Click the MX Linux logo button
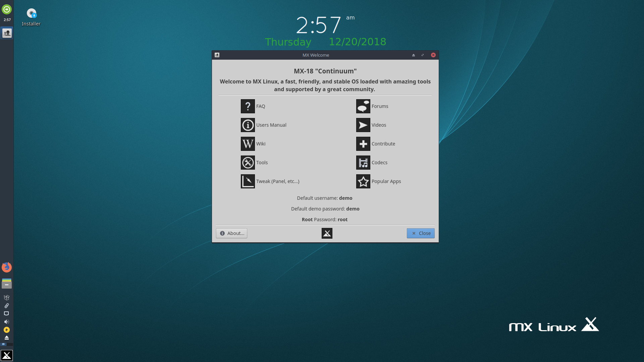 coord(327,233)
